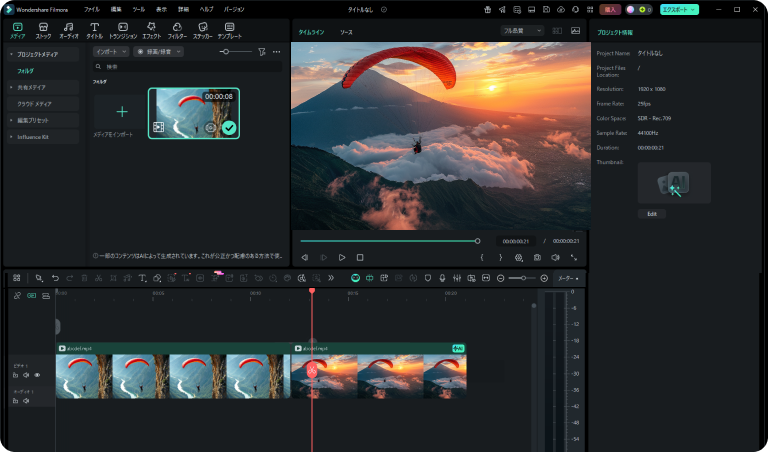
Task: Click the 購入 (Purchase) button
Action: coord(610,10)
